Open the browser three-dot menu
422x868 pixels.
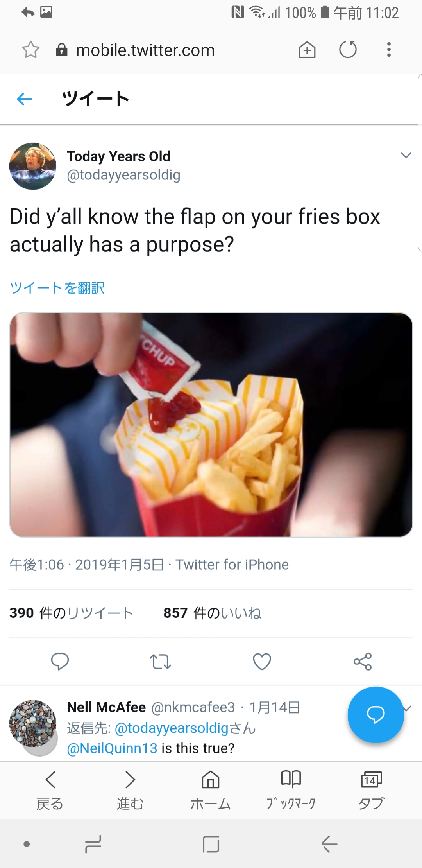pyautogui.click(x=389, y=50)
